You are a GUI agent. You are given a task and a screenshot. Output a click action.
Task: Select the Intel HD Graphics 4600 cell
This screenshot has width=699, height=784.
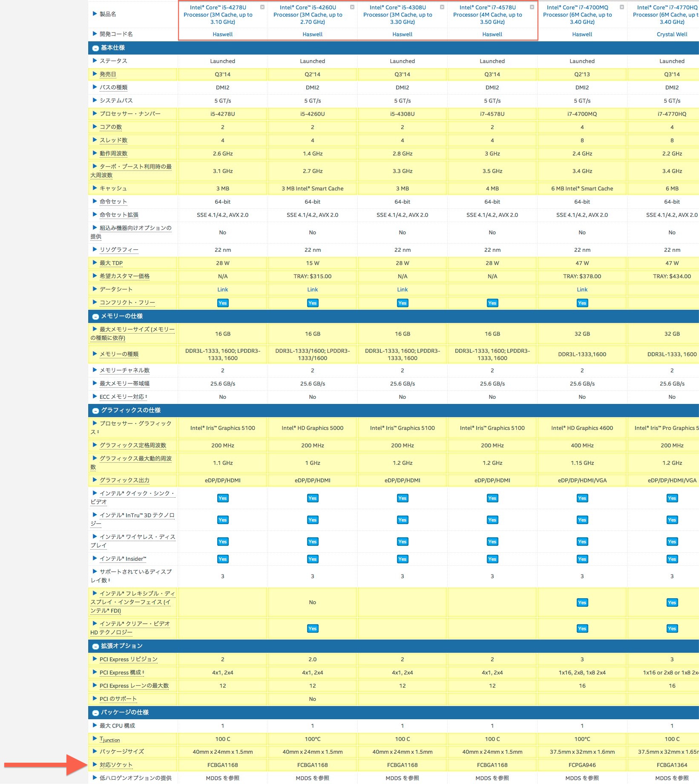pos(582,428)
